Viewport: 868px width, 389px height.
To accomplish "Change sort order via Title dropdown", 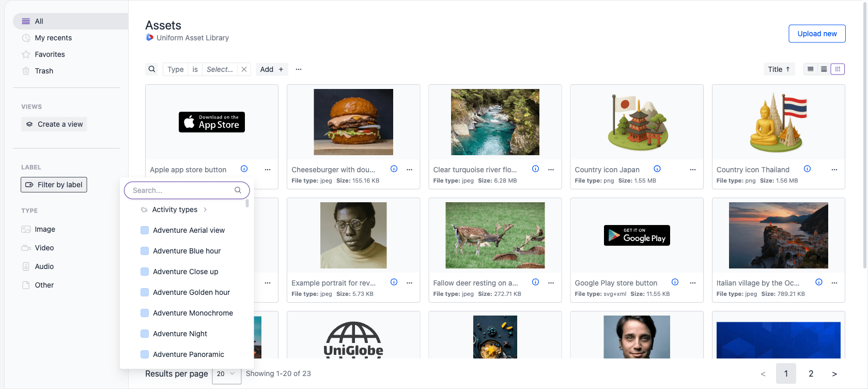I will [779, 69].
